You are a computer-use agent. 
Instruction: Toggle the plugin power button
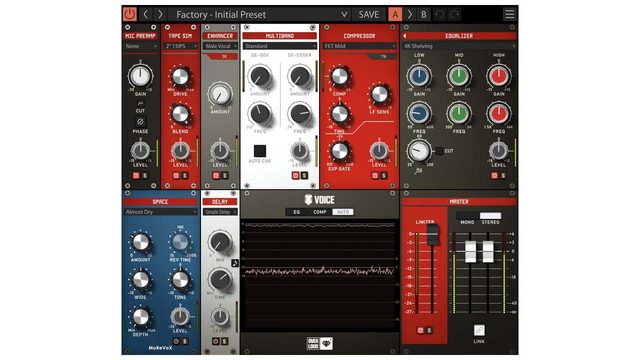tap(130, 14)
